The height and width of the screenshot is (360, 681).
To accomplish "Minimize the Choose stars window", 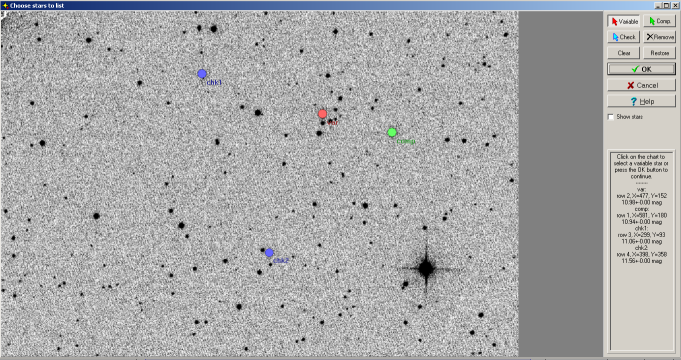I will pos(659,6).
